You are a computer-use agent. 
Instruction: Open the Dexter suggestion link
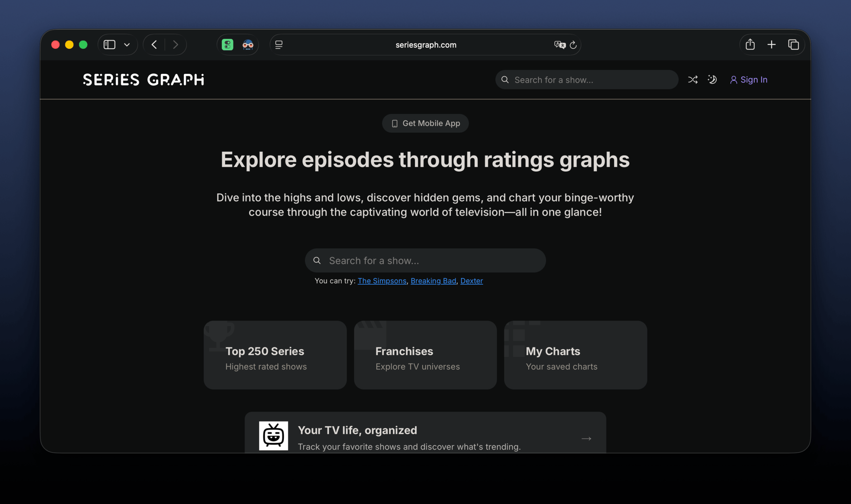[471, 281]
